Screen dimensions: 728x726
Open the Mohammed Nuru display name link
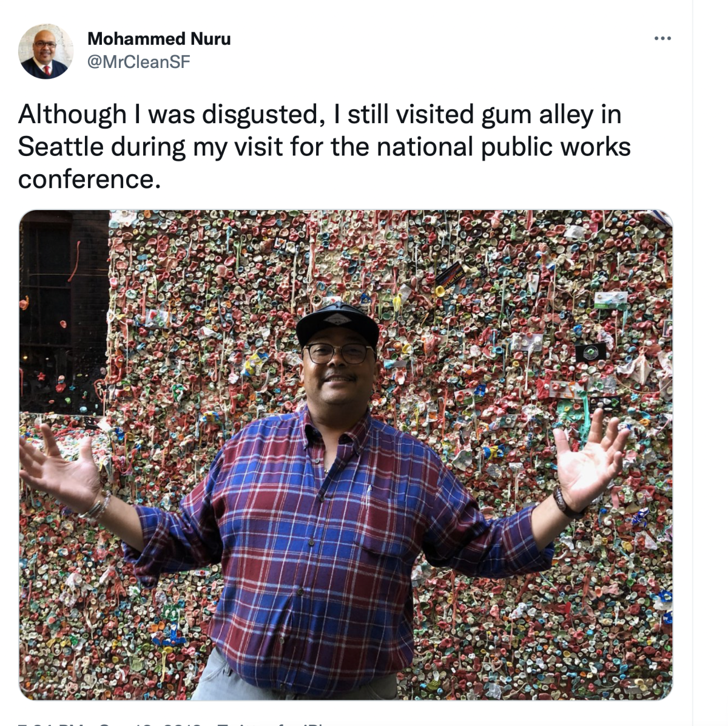159,39
